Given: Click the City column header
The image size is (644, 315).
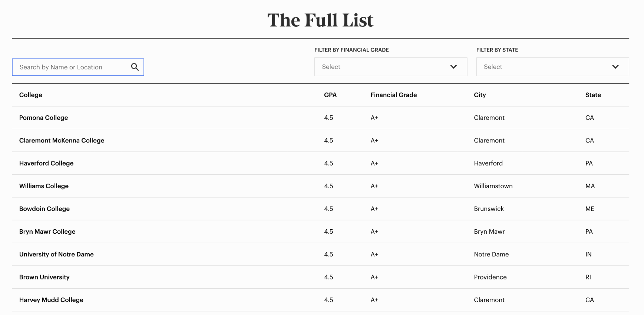Looking at the screenshot, I should coord(480,95).
